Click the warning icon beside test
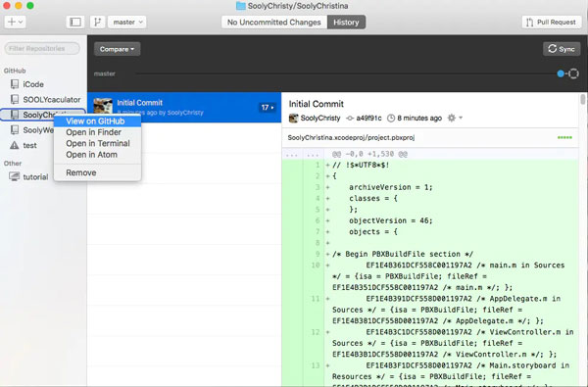This screenshot has height=387, width=588. point(15,145)
